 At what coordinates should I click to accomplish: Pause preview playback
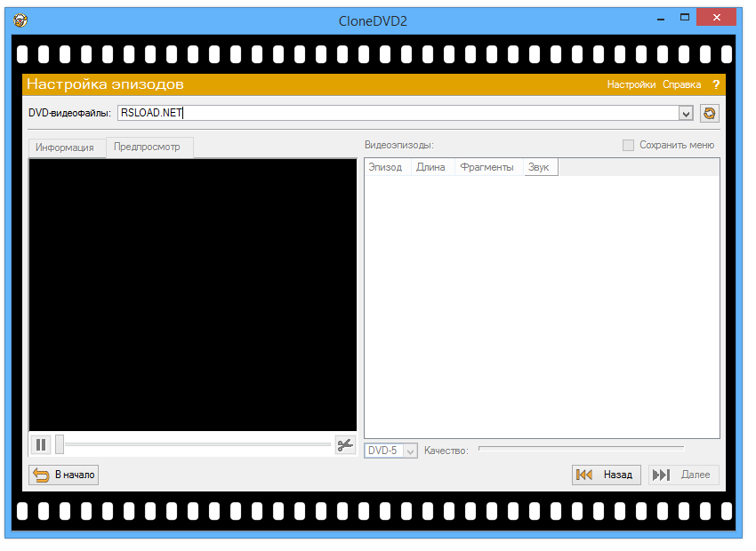click(x=41, y=445)
